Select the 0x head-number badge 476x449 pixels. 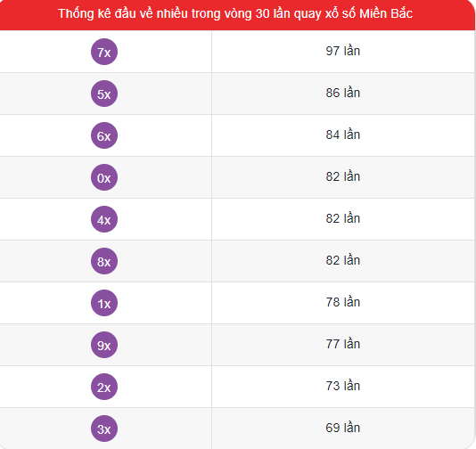tap(104, 177)
